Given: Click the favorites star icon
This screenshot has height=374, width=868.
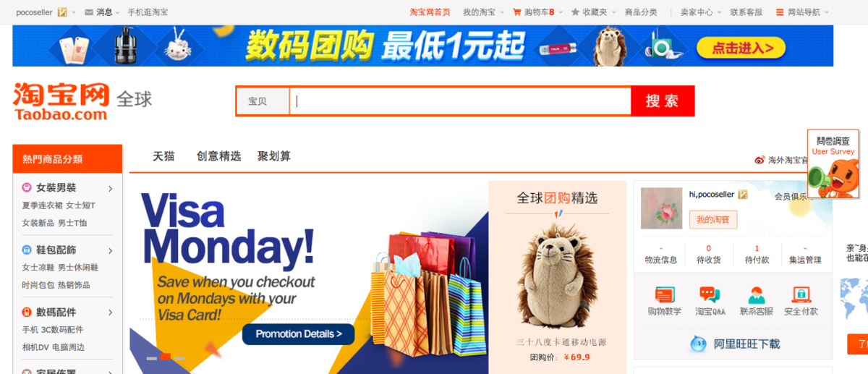Looking at the screenshot, I should click(575, 12).
